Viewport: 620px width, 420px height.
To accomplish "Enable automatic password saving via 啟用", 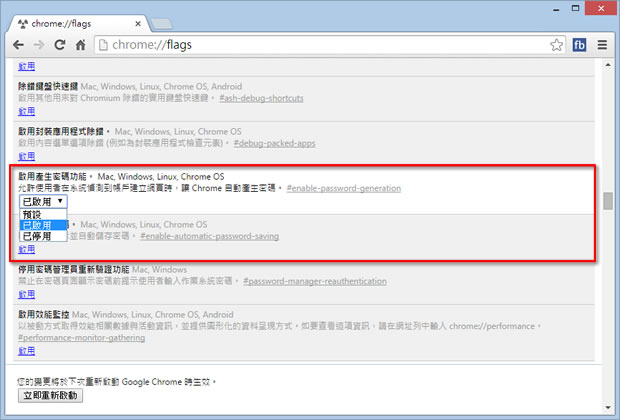I will (x=26, y=249).
